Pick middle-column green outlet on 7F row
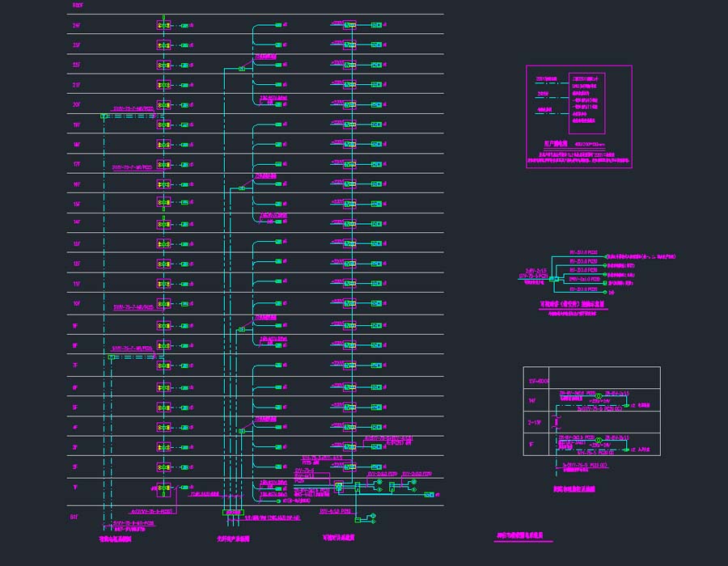Image resolution: width=728 pixels, height=566 pixels. tap(278, 365)
